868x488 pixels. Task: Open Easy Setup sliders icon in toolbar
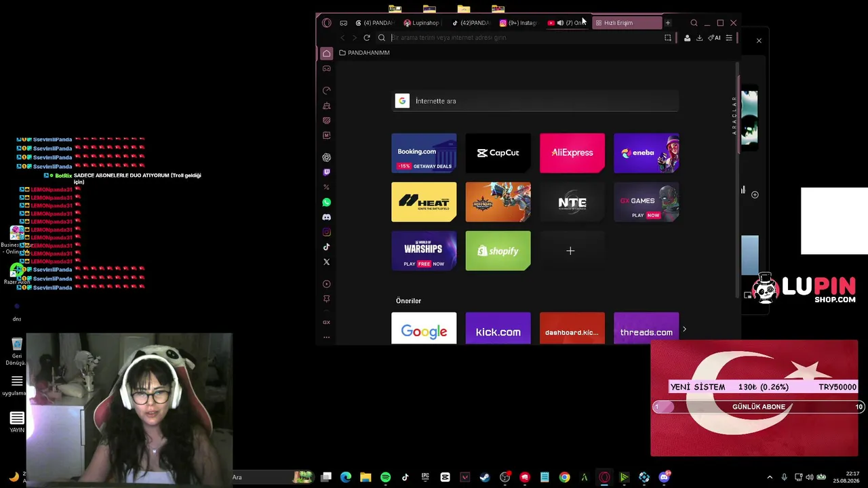(x=729, y=38)
